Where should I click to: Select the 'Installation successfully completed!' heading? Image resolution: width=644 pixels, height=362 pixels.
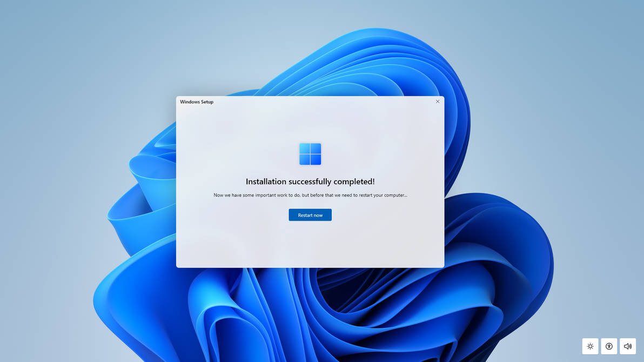coord(310,182)
